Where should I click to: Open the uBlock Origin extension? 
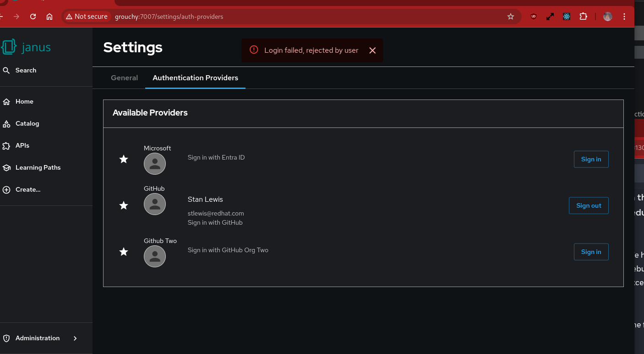pyautogui.click(x=534, y=17)
